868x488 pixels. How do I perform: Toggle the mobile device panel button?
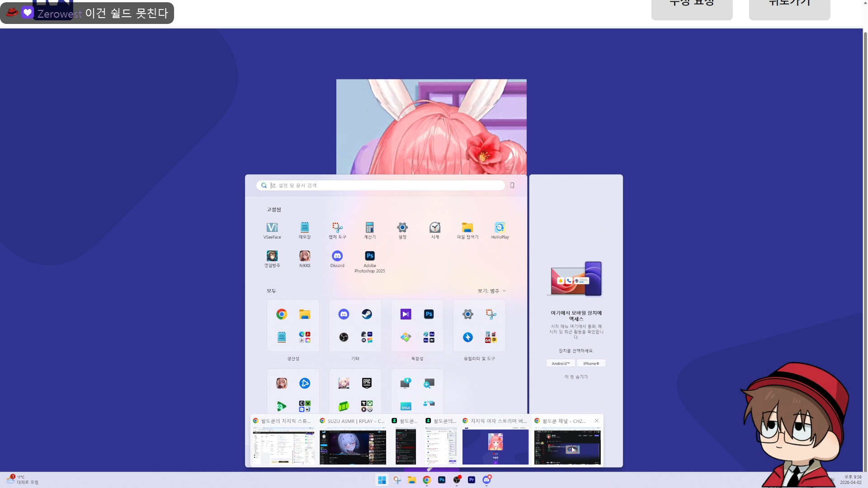(512, 186)
